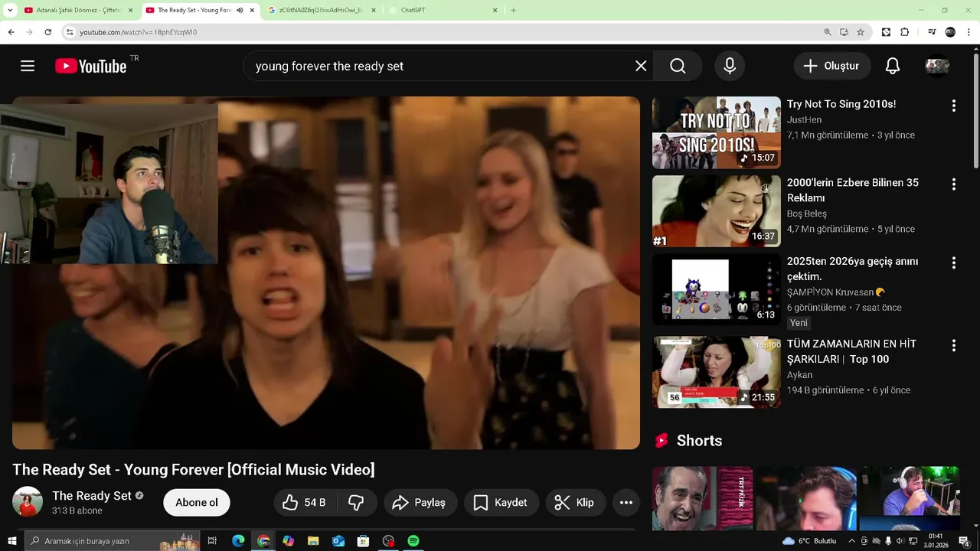Open YouTube notifications bell
The width and height of the screenshot is (980, 551).
(x=893, y=66)
